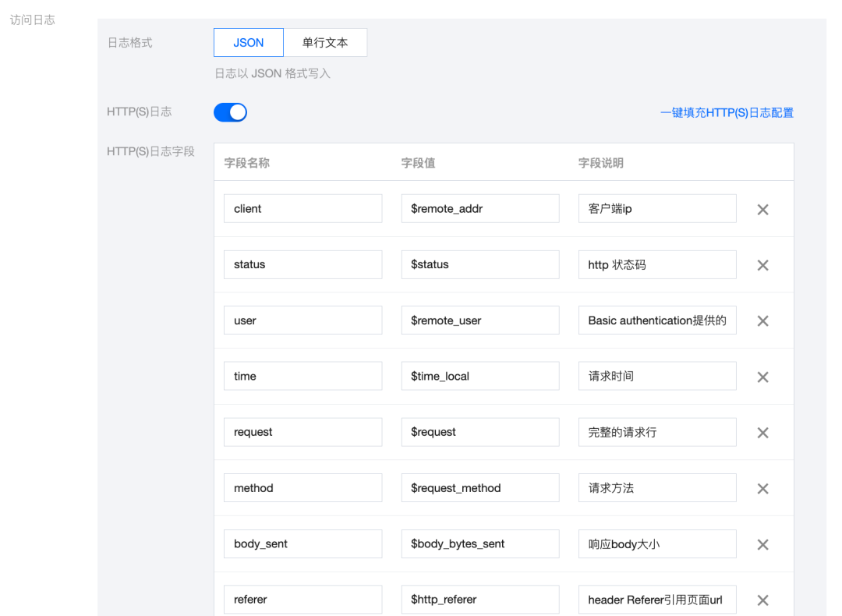Click the 字段说明 column header
Image resolution: width=842 pixels, height=616 pixels.
tap(601, 163)
